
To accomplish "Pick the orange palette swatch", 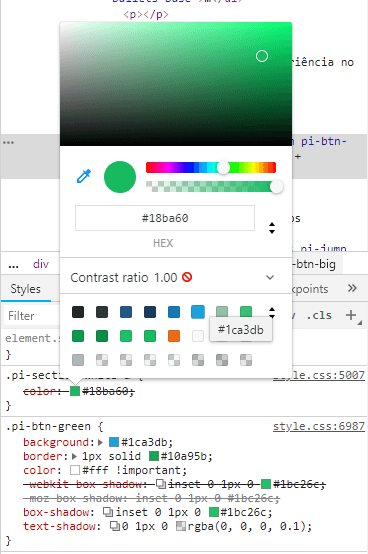I will pos(174,336).
